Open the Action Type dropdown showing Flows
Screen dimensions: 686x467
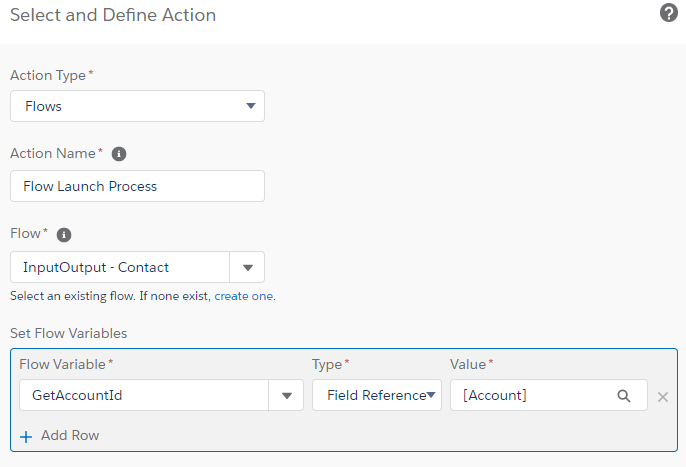tap(137, 106)
